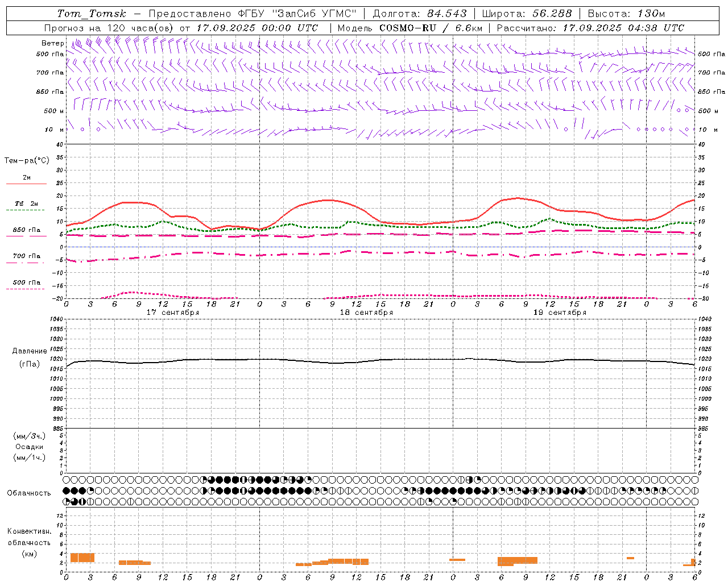Screen dimensions: 728x582
Task: Click the 18 сентября date label
Action: 366,313
